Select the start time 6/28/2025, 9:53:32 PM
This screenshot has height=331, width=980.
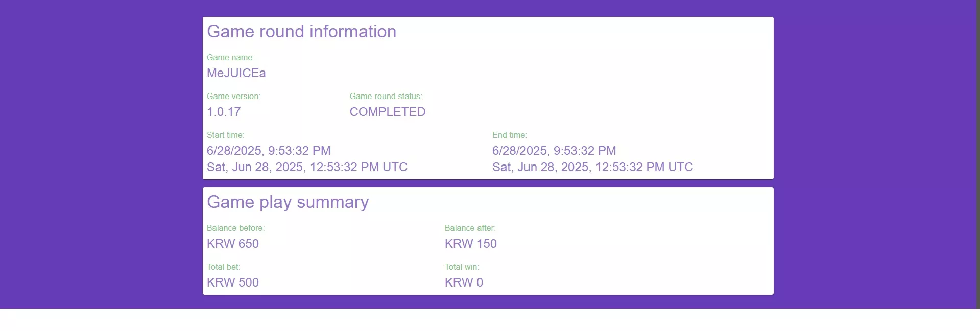coord(269,151)
